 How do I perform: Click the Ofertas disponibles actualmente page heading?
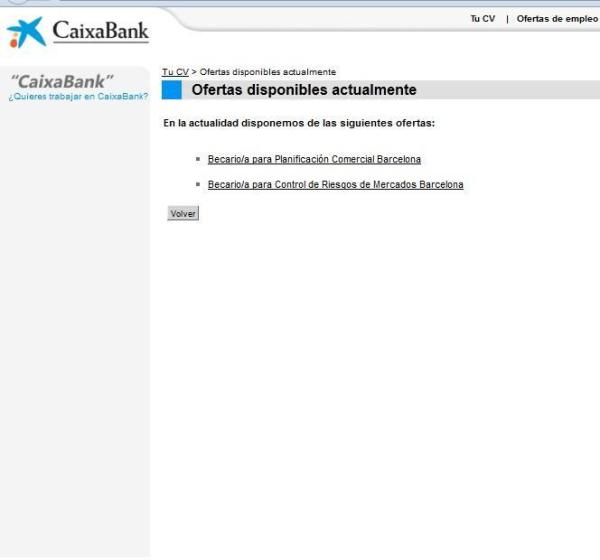(x=303, y=91)
